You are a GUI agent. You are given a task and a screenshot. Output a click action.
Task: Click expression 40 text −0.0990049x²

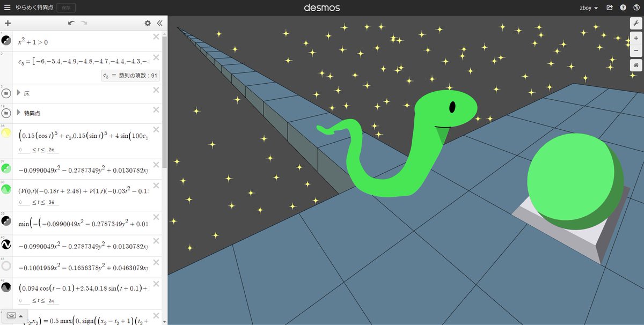click(x=83, y=246)
